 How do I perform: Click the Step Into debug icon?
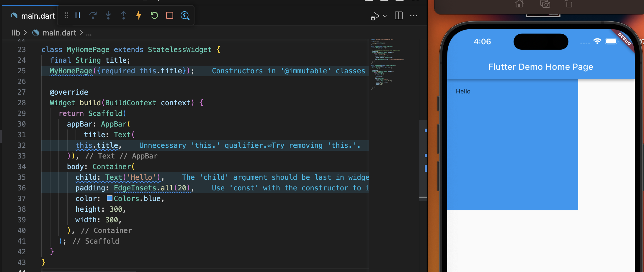coord(108,15)
